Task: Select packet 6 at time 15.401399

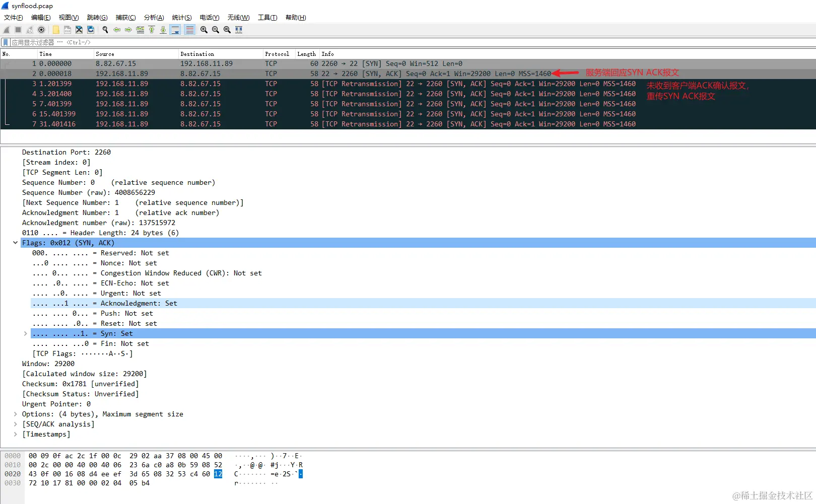Action: tap(408, 114)
